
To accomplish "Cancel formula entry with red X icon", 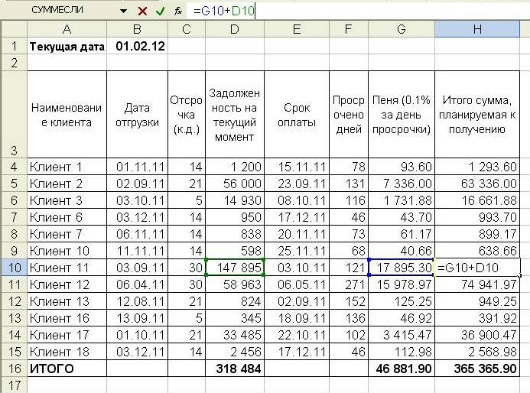I will pyautogui.click(x=142, y=11).
